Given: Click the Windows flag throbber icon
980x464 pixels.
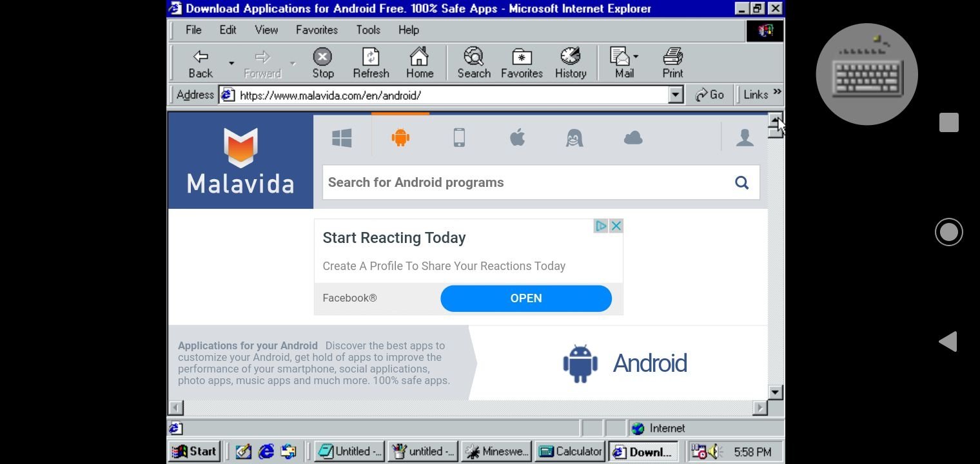Looking at the screenshot, I should [x=765, y=30].
